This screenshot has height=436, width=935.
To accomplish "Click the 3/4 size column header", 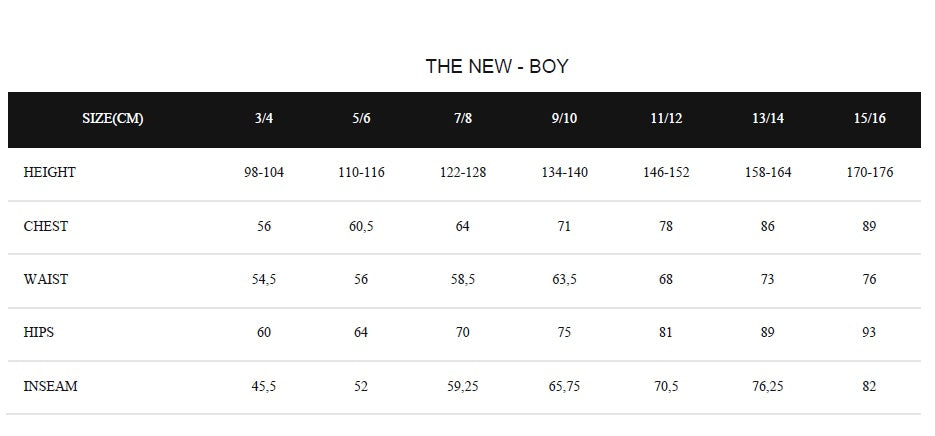I will point(264,119).
